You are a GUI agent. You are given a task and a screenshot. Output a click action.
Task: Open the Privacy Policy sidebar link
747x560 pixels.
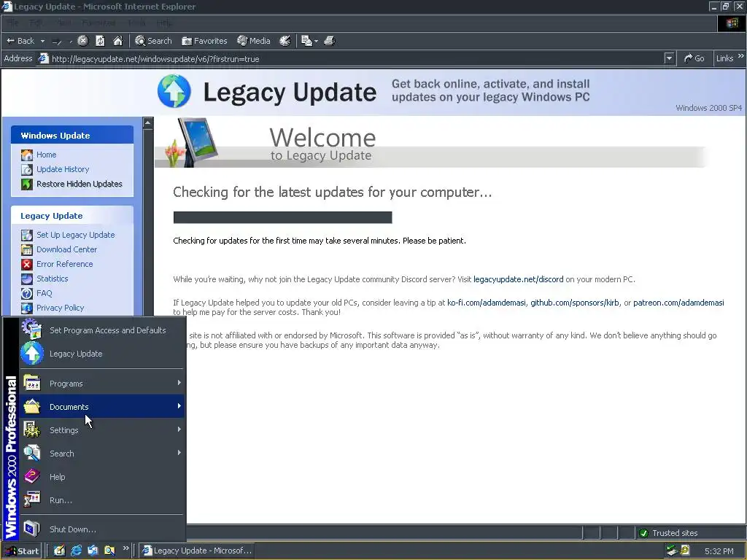(x=60, y=308)
